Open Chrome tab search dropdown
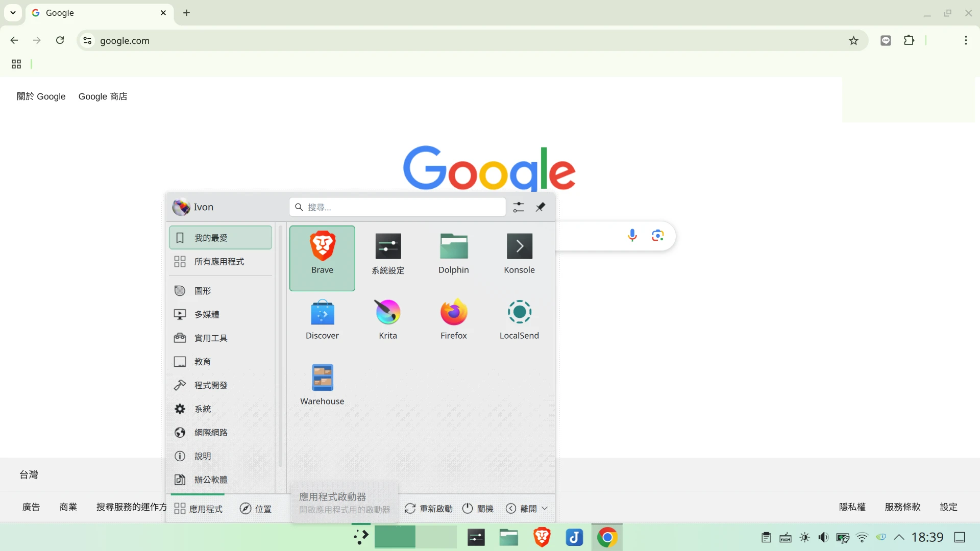Image resolution: width=980 pixels, height=551 pixels. tap(13, 13)
